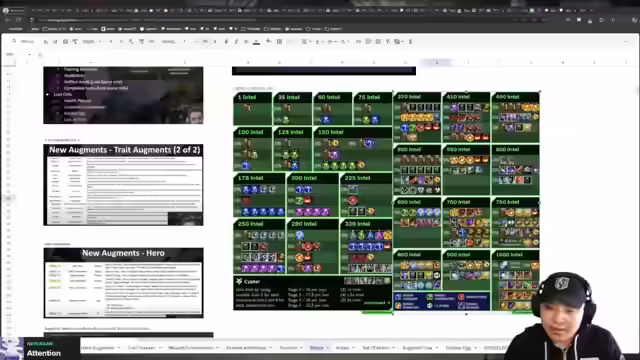Image resolution: width=640 pixels, height=360 pixels.
Task: Open the text color picker
Action: 256,42
